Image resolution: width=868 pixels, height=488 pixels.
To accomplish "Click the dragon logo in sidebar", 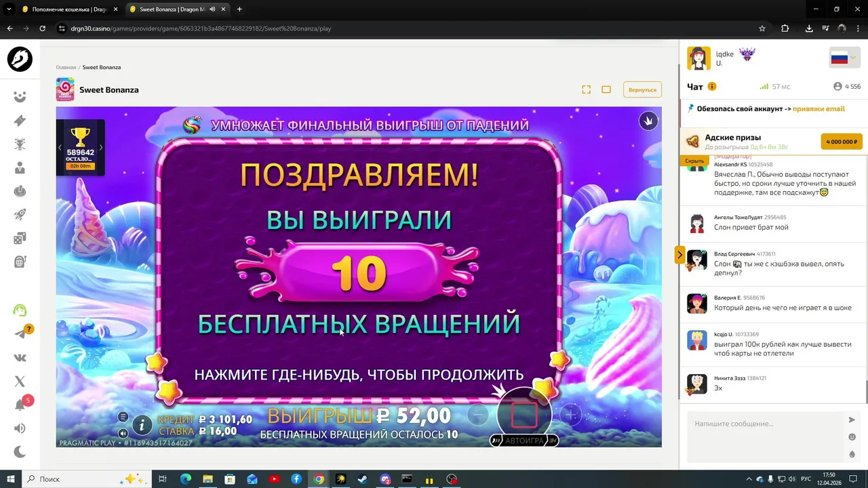I will click(20, 59).
